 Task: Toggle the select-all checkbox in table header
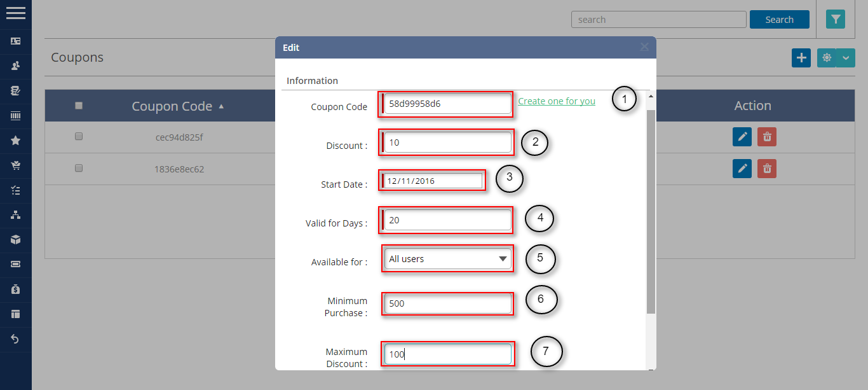coord(79,106)
